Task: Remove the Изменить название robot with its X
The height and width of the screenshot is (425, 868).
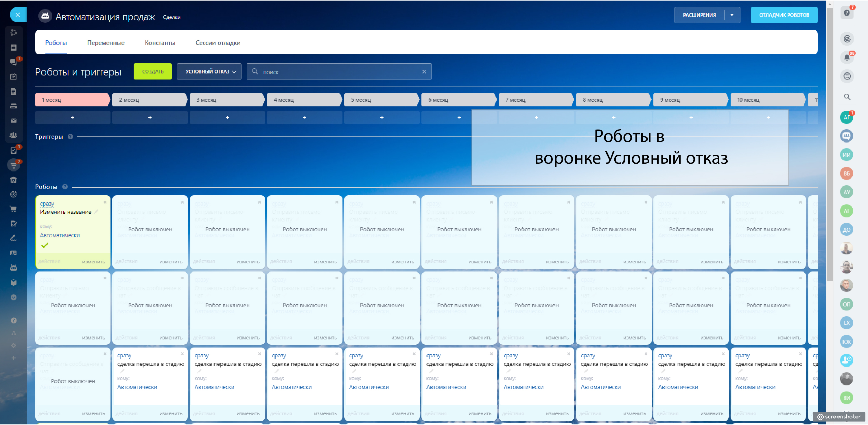Action: point(105,202)
